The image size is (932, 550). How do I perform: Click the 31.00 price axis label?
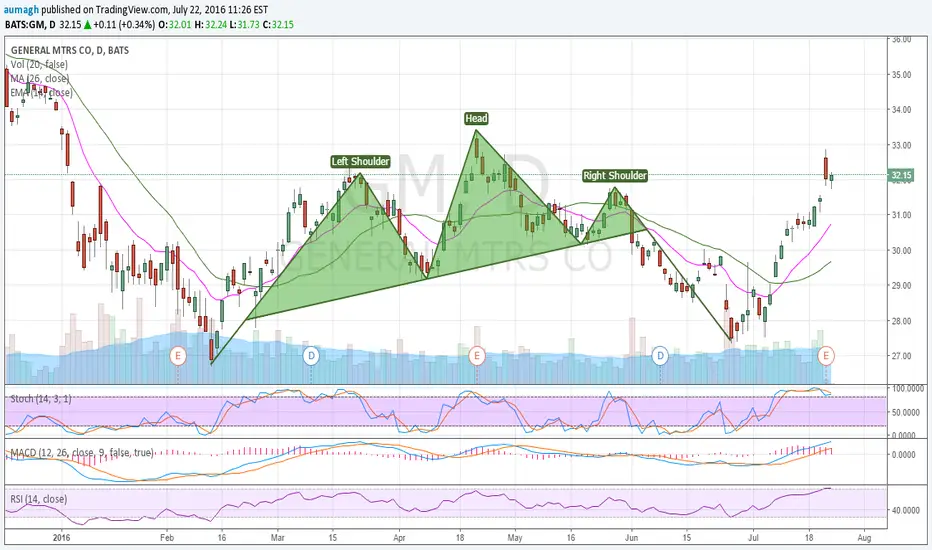point(901,215)
